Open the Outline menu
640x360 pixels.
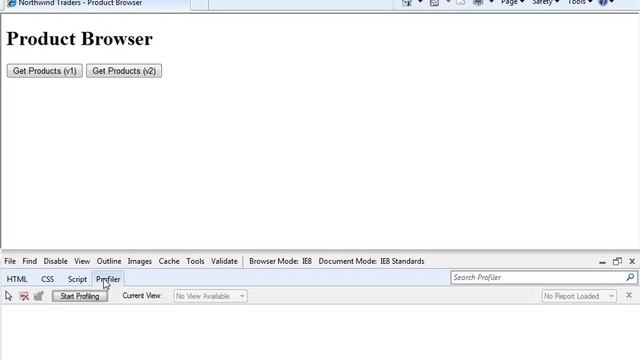pyautogui.click(x=109, y=261)
